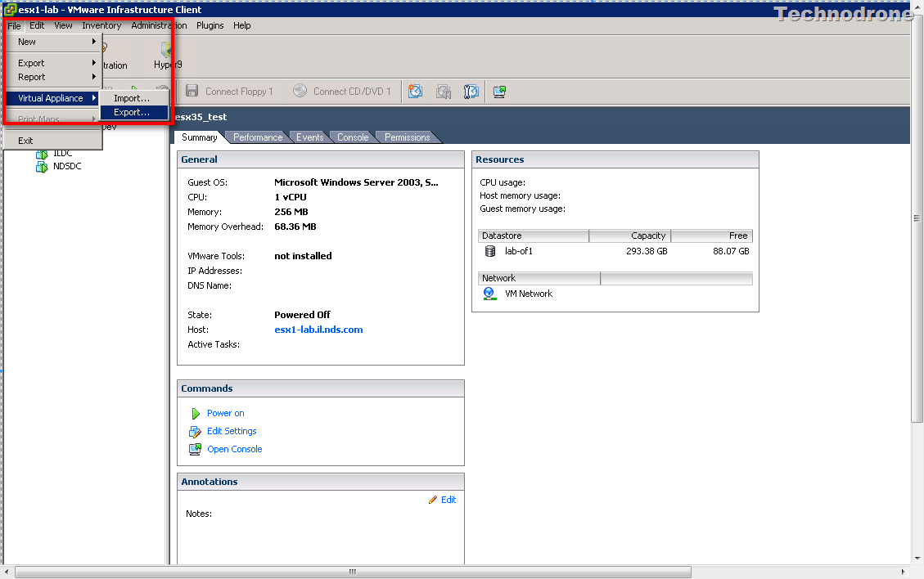Screen dimensions: 924x579
Task: Open the Edit menu
Action: pos(37,25)
